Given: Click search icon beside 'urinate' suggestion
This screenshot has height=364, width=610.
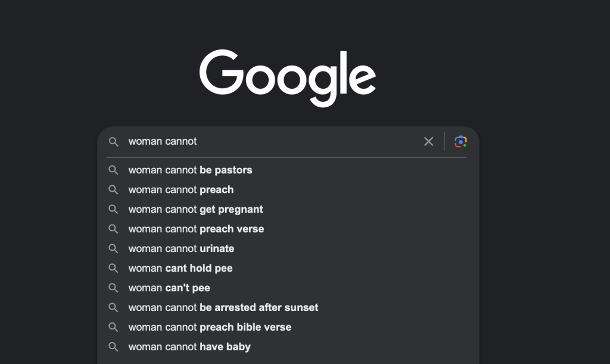Looking at the screenshot, I should coord(113,248).
